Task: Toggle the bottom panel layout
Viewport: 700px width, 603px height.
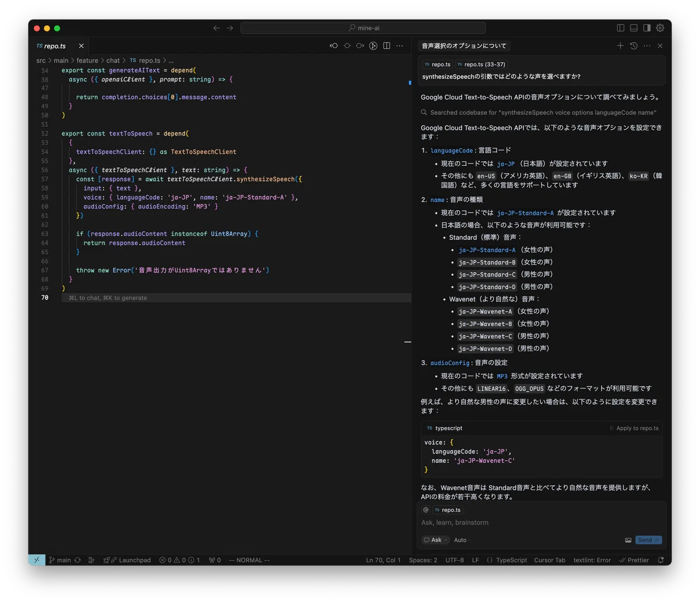Action: pos(633,27)
